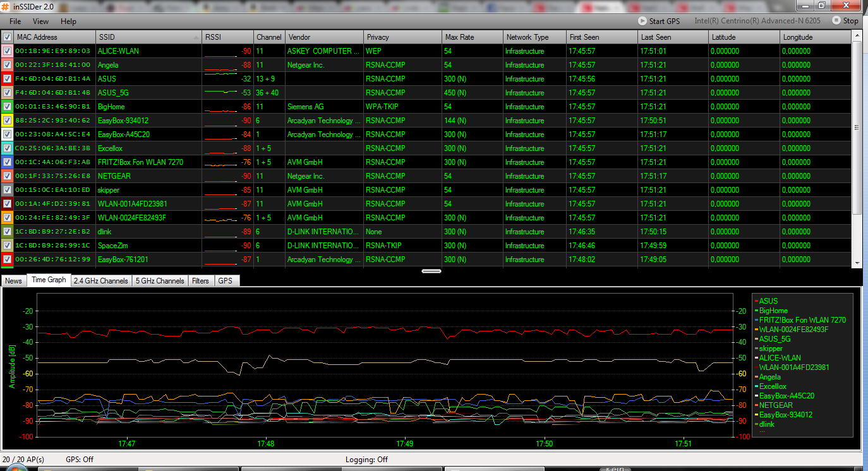Switch to the 5 GHz Channels tab

(x=160, y=281)
